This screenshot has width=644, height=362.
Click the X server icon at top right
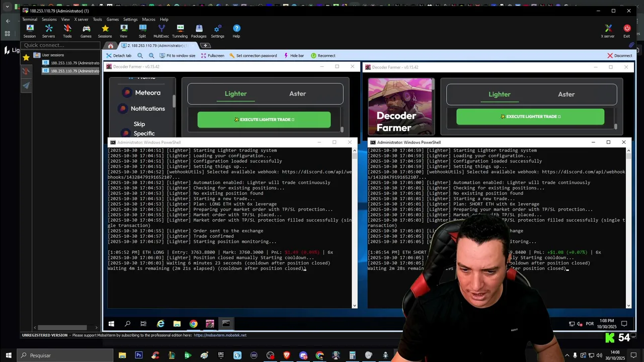tap(608, 31)
